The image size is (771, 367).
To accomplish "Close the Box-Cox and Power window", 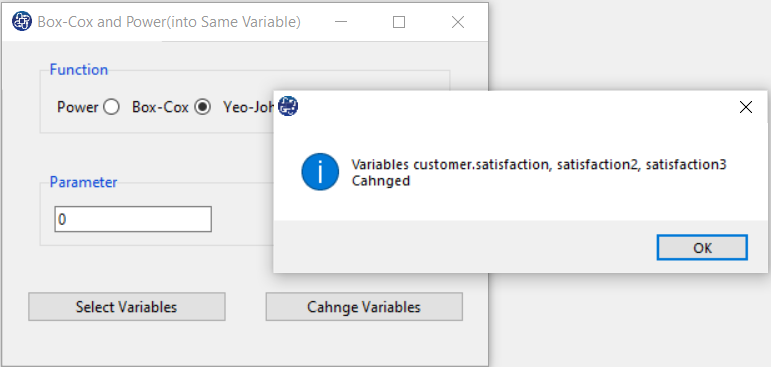I will [458, 22].
